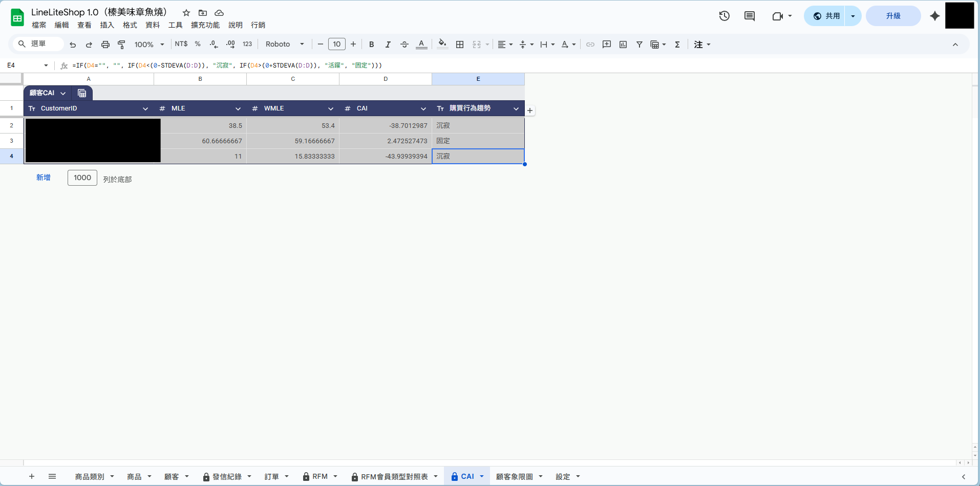Open the 擴充功能 menu

click(x=205, y=25)
